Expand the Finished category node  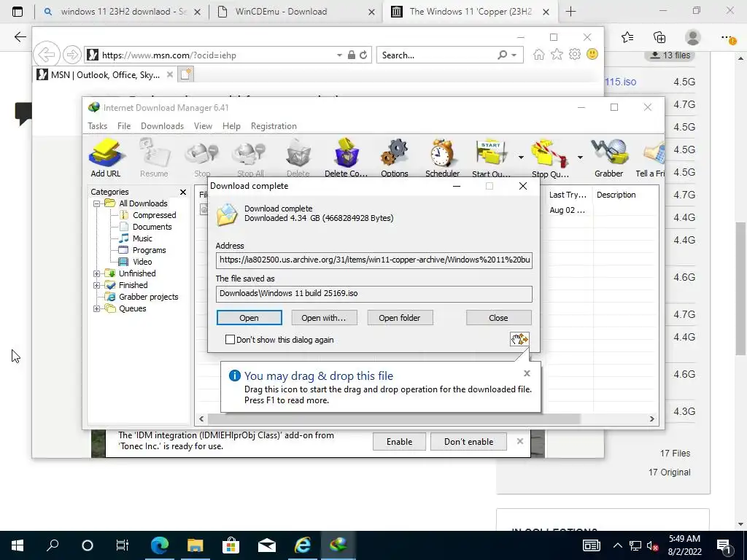[97, 285]
